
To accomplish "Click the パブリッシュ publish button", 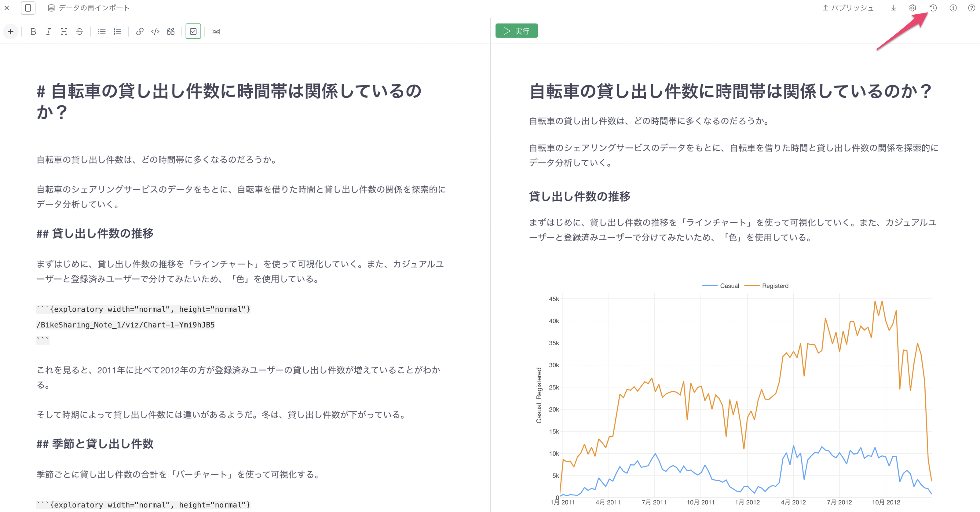I will tap(848, 8).
